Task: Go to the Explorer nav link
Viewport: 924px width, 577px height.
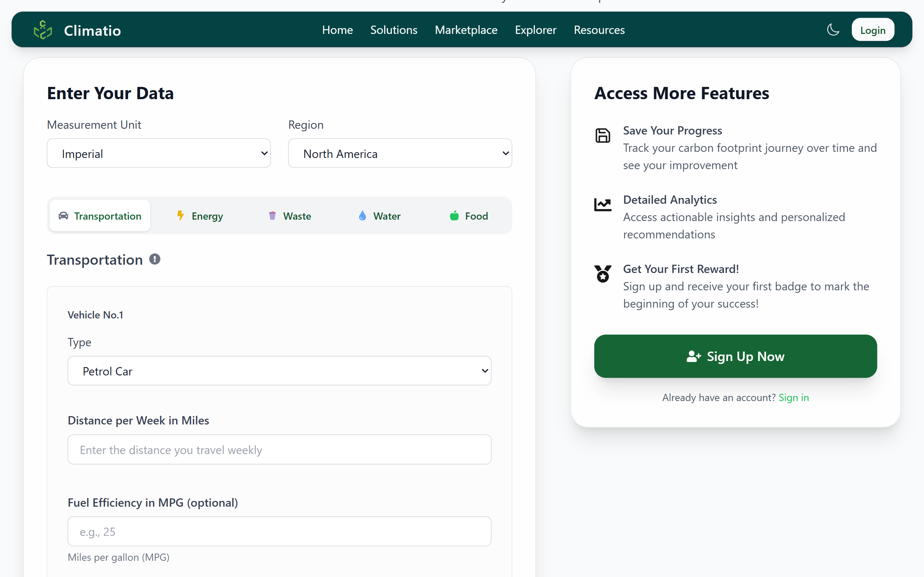Action: tap(535, 30)
